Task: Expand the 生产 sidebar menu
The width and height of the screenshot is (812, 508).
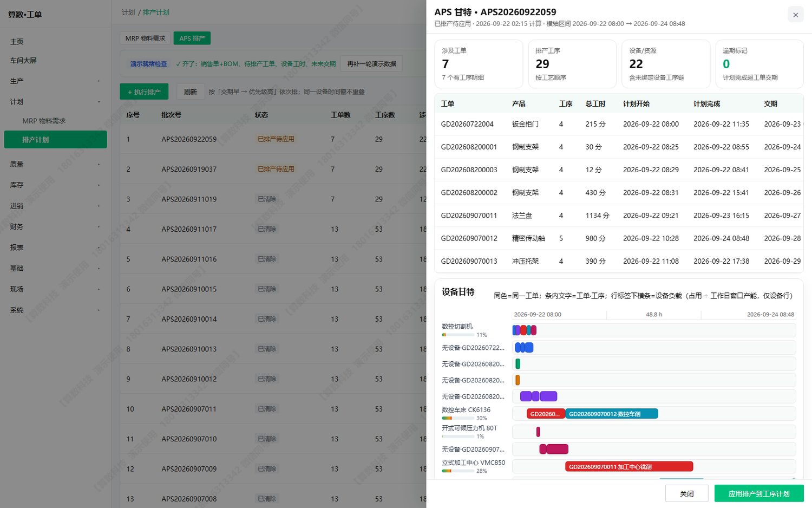Action: click(x=55, y=81)
